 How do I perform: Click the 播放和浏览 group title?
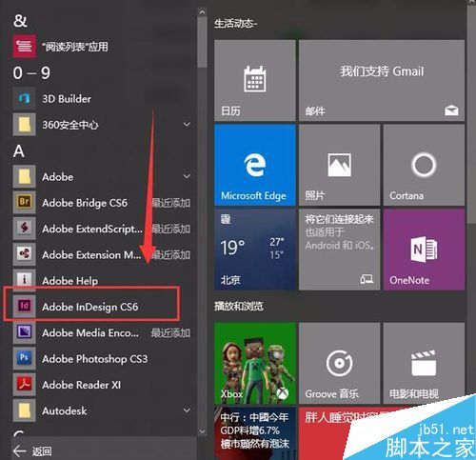239,307
